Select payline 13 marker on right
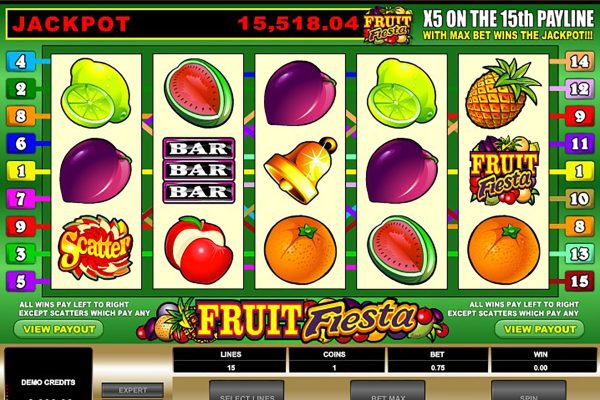 (x=579, y=254)
